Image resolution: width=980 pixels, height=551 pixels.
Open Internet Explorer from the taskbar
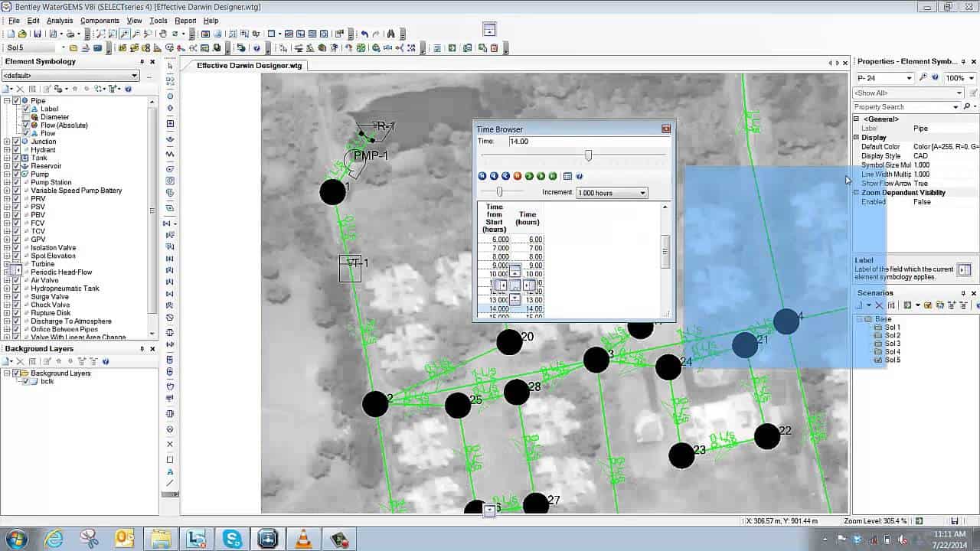tap(54, 539)
